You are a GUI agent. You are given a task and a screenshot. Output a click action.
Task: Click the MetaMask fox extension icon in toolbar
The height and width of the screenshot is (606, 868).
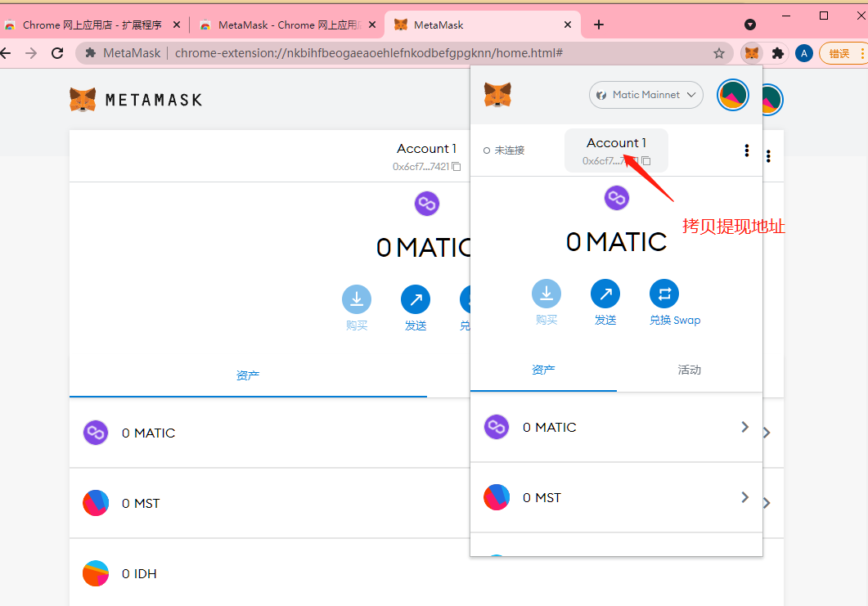coord(751,53)
